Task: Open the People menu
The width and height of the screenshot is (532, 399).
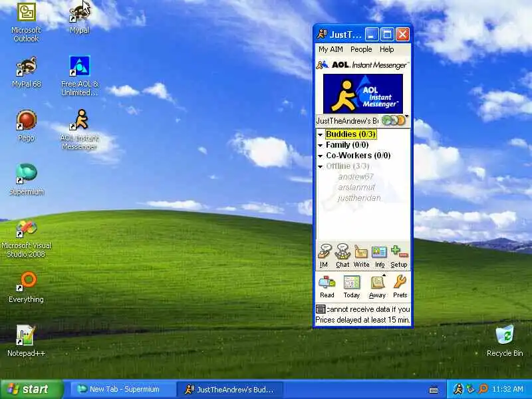Action: pos(361,49)
